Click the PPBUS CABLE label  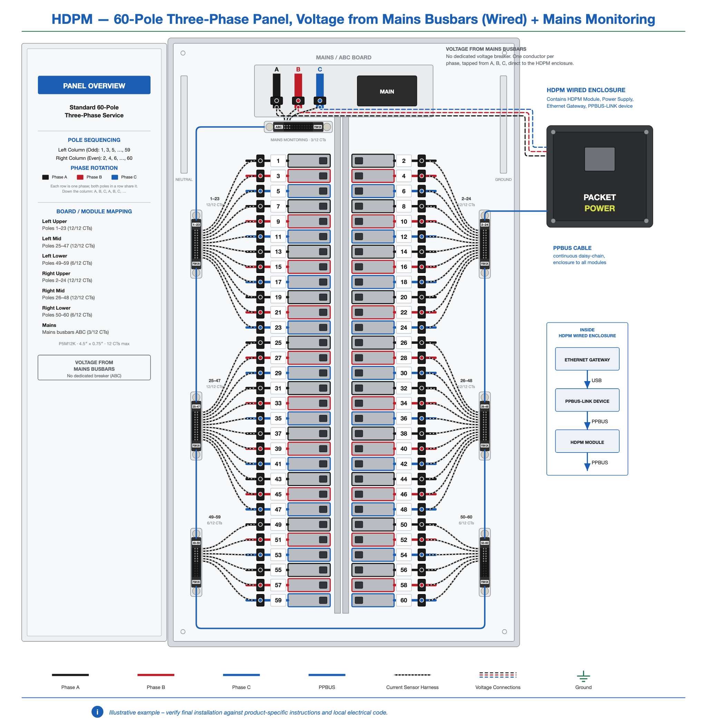572,248
